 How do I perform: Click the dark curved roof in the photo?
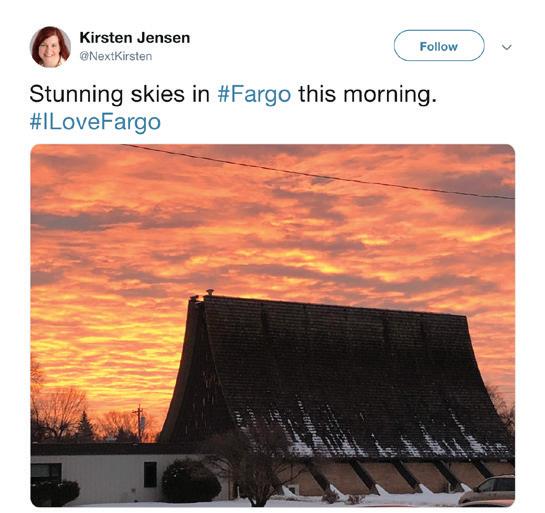click(x=334, y=375)
